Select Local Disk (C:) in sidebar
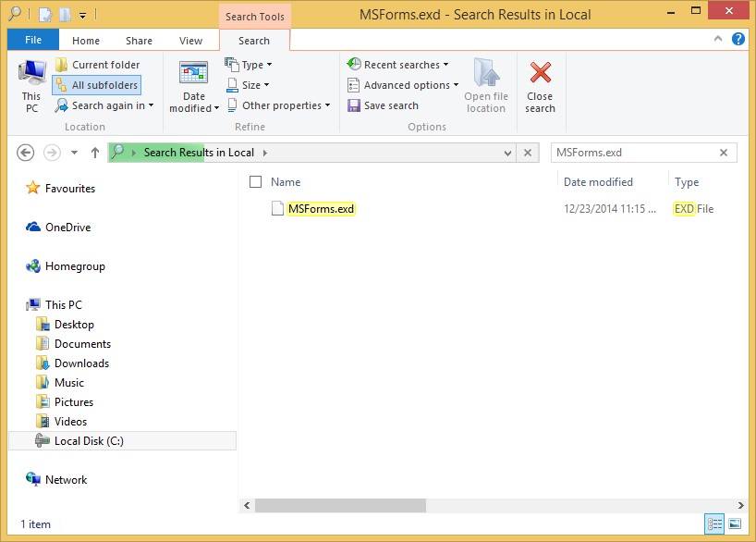 click(123, 441)
